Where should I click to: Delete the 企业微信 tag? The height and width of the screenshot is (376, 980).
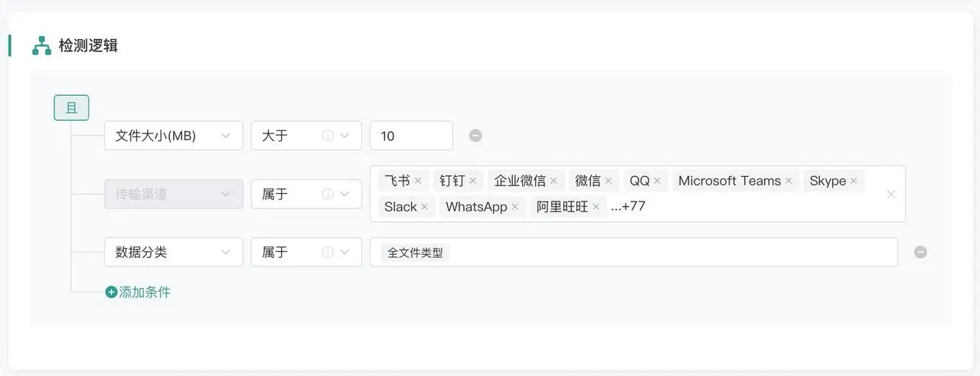[x=554, y=181]
